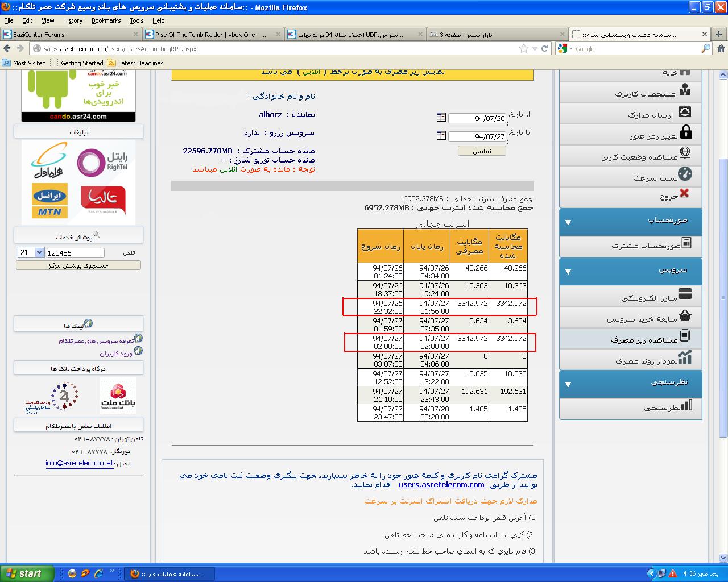Click the red X logout icon
The width and height of the screenshot is (728, 582).
tap(684, 194)
